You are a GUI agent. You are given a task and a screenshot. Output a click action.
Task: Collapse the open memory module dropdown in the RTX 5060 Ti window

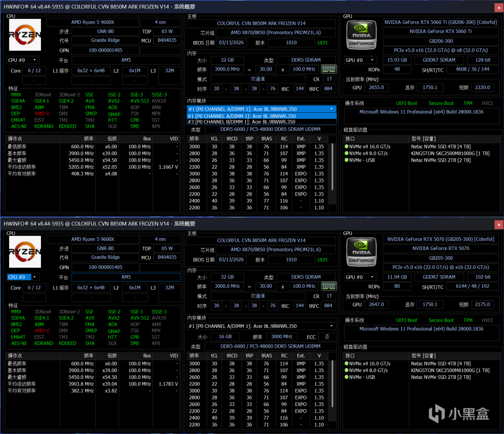[x=332, y=109]
